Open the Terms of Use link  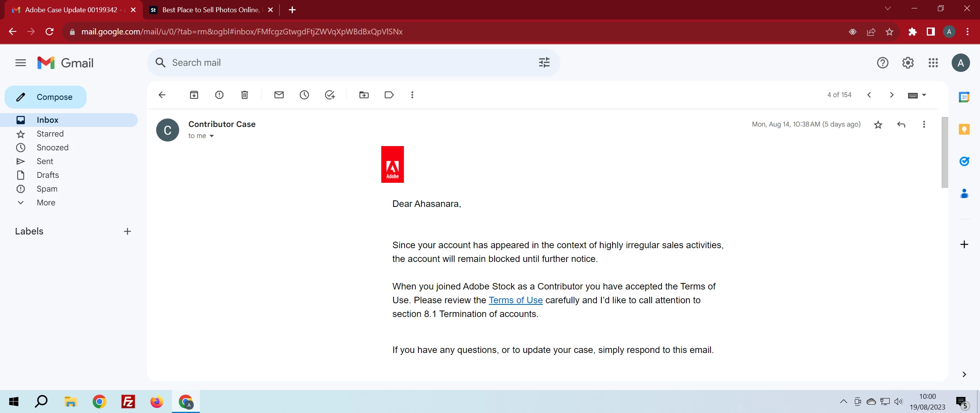coord(515,300)
